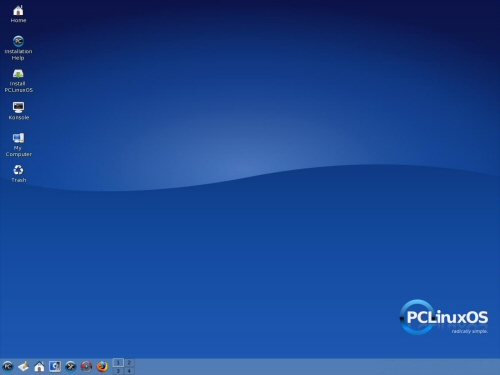Screen dimensions: 500x375
Task: Switch to virtual desktop 2 in pager
Action: tap(129, 362)
